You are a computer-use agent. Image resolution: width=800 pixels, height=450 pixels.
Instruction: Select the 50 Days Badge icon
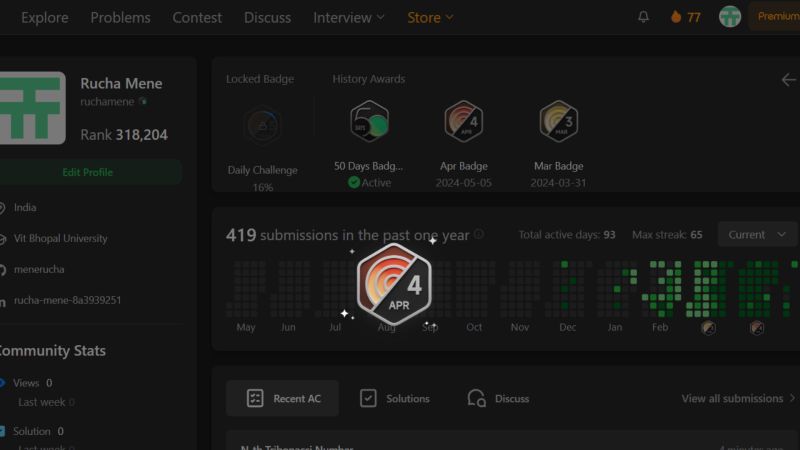[x=369, y=121]
